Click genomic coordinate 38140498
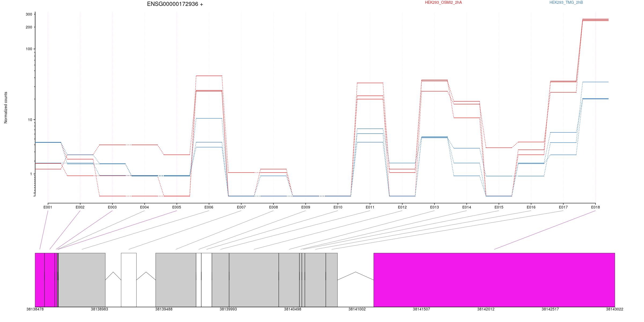644x322 pixels. [x=292, y=309]
